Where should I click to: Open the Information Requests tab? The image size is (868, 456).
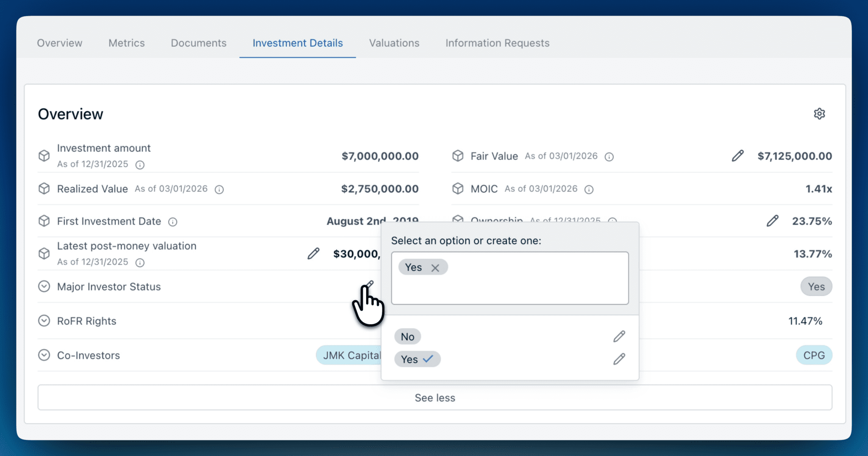(497, 43)
